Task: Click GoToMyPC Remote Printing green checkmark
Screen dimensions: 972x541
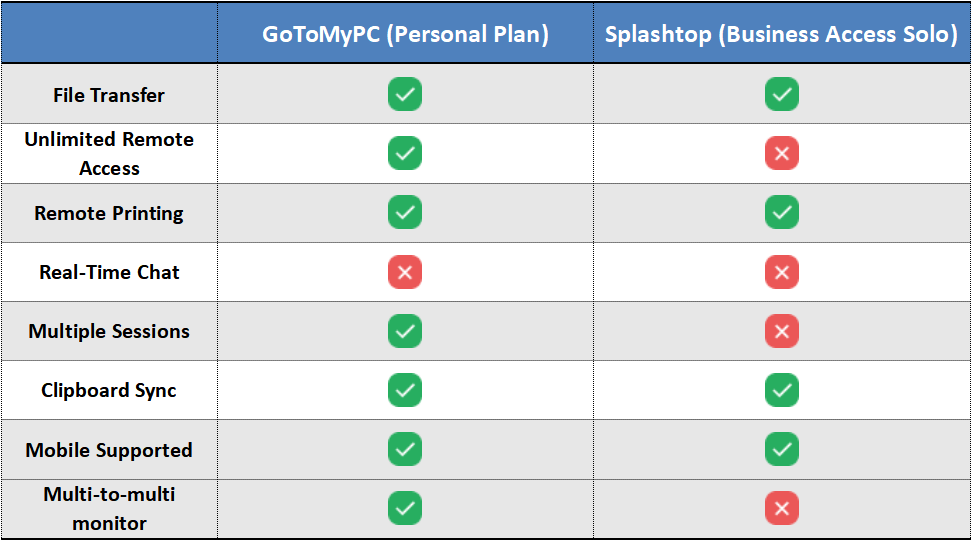Action: pos(405,213)
